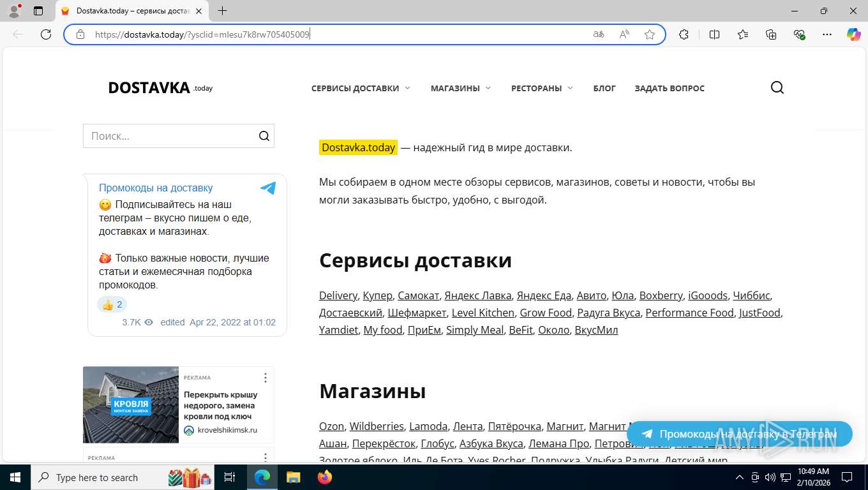This screenshot has height=490, width=868.
Task: Open the Яндекс Лавка link
Action: tap(478, 295)
